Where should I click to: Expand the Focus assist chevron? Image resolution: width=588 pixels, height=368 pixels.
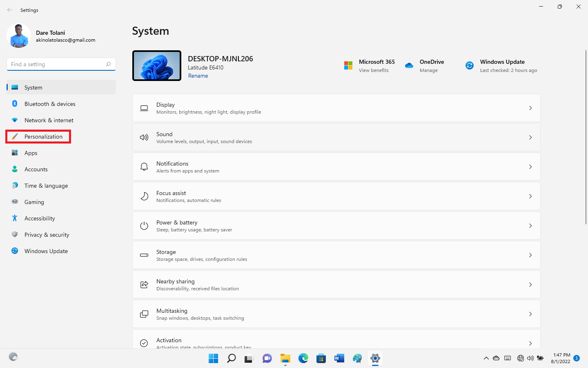[x=530, y=196]
